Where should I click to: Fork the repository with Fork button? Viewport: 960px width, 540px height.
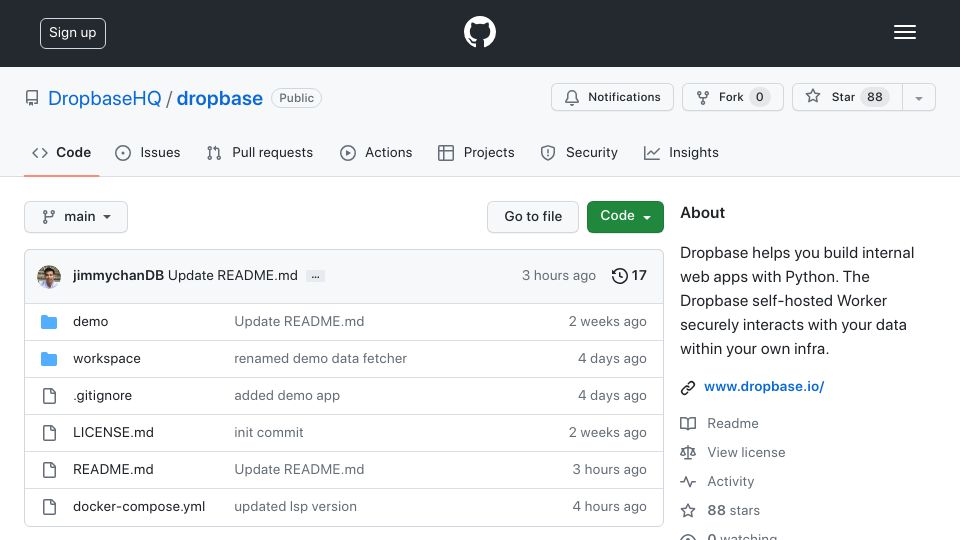(733, 97)
